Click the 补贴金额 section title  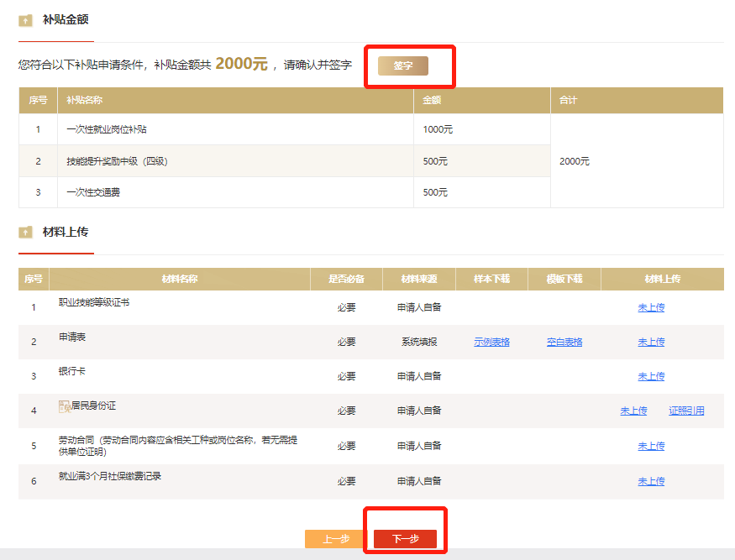click(x=66, y=19)
